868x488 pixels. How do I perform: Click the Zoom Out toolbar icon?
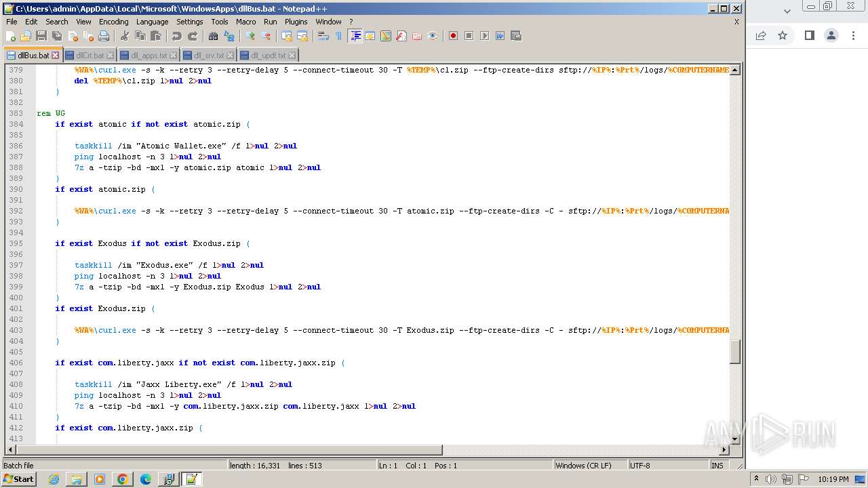click(x=266, y=36)
